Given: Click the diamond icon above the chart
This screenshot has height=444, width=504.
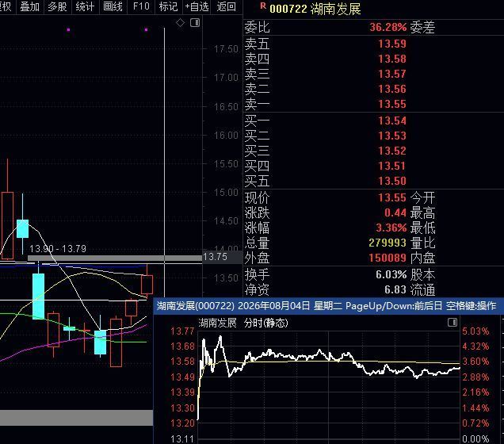Looking at the screenshot, I should coord(180,22).
